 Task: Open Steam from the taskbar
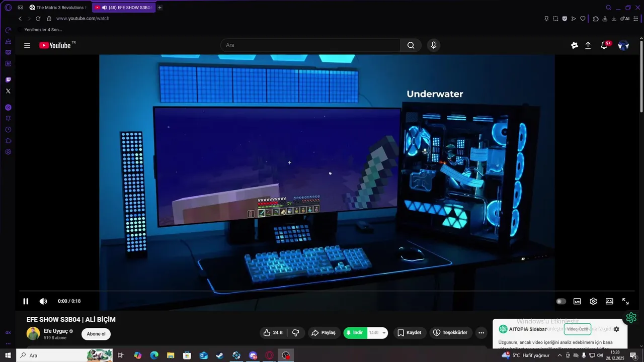[x=220, y=355]
